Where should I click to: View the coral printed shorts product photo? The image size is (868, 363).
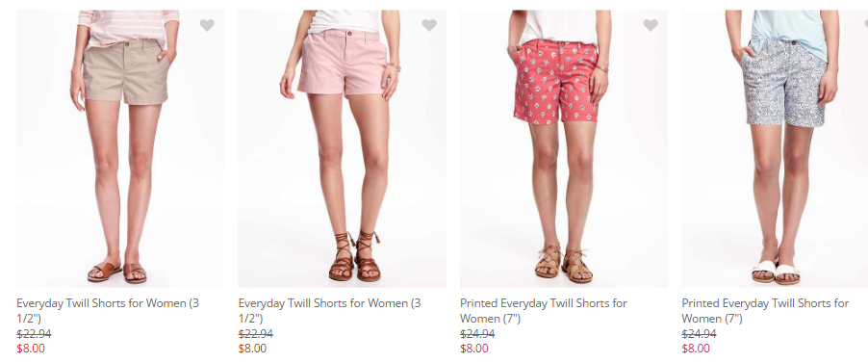[x=564, y=148]
